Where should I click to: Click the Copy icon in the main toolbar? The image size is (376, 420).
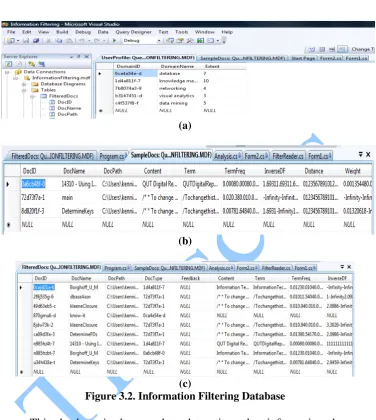click(59, 41)
